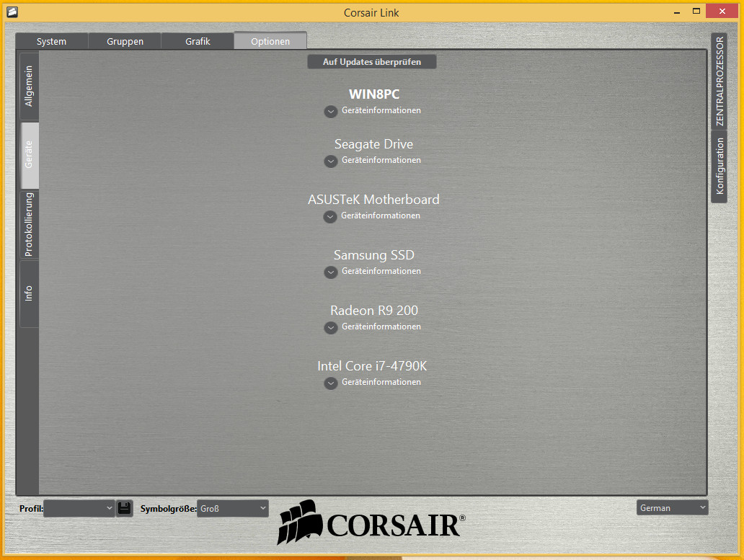Open the German language dropdown

673,508
